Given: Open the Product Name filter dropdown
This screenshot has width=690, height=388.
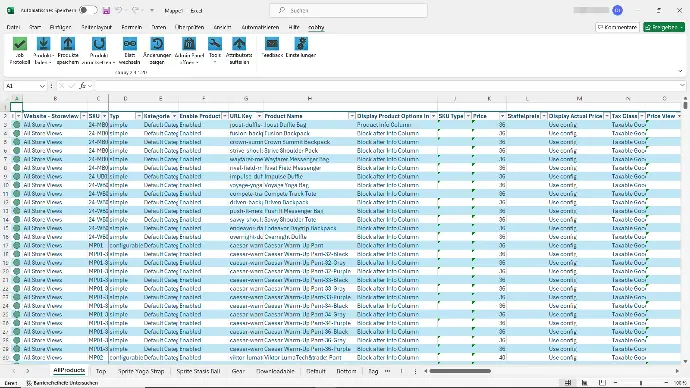Looking at the screenshot, I should click(x=352, y=116).
